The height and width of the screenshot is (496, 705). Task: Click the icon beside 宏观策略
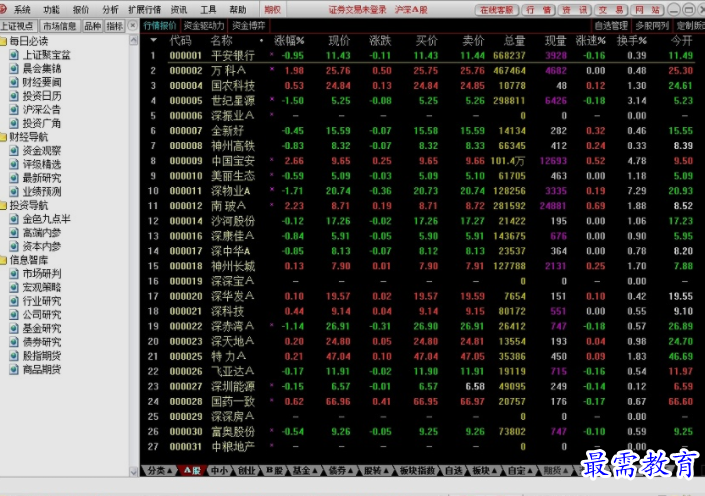click(x=14, y=287)
